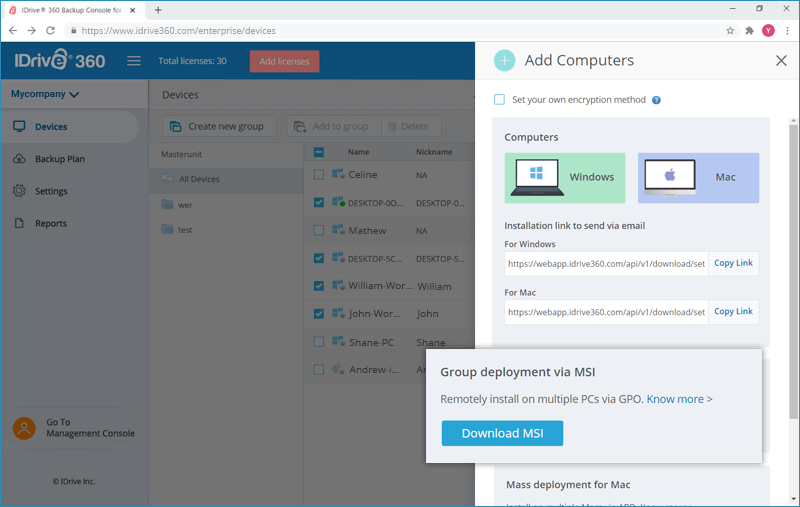
Task: Click the Add Computers panel scrollbar
Action: (x=793, y=270)
